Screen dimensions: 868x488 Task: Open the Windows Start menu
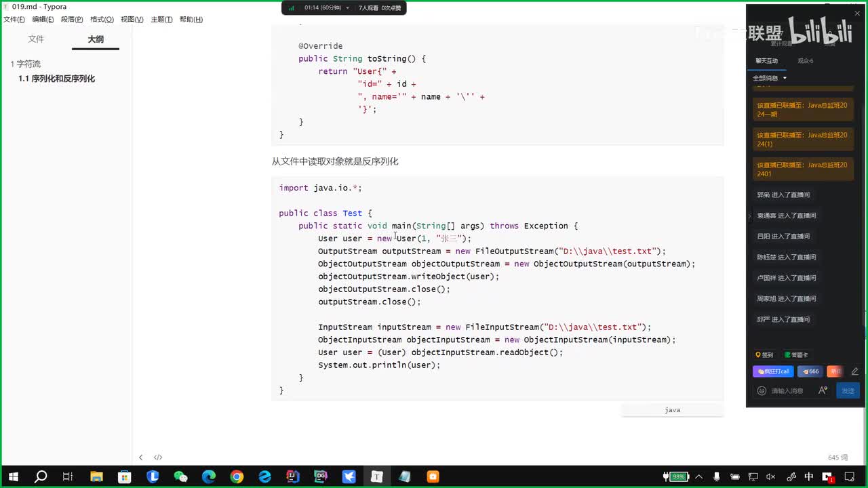pos(13,476)
